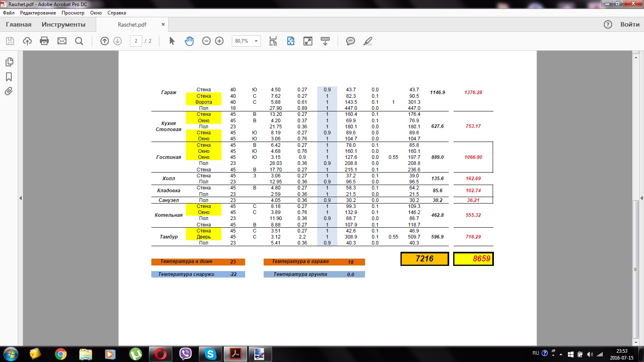Open Viber from the taskbar
This screenshot has width=644, height=362.
pos(186,354)
